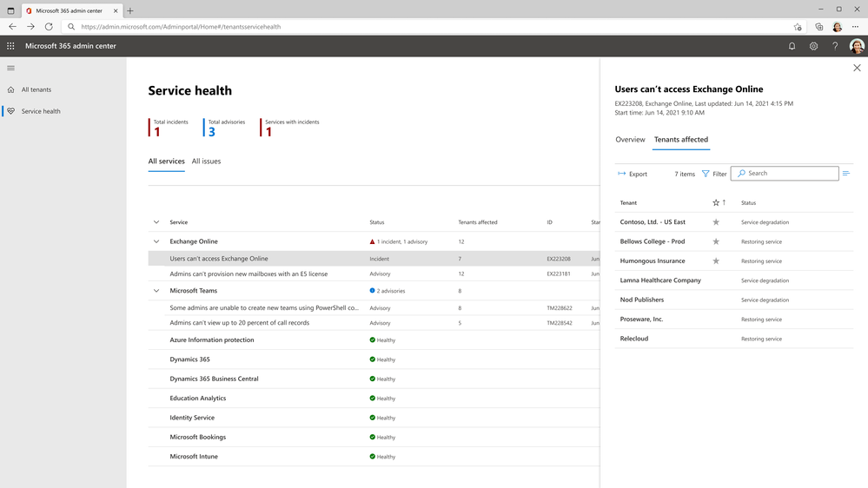Screen dimensions: 868x488
Task: Click the Tenant column header
Action: point(628,203)
